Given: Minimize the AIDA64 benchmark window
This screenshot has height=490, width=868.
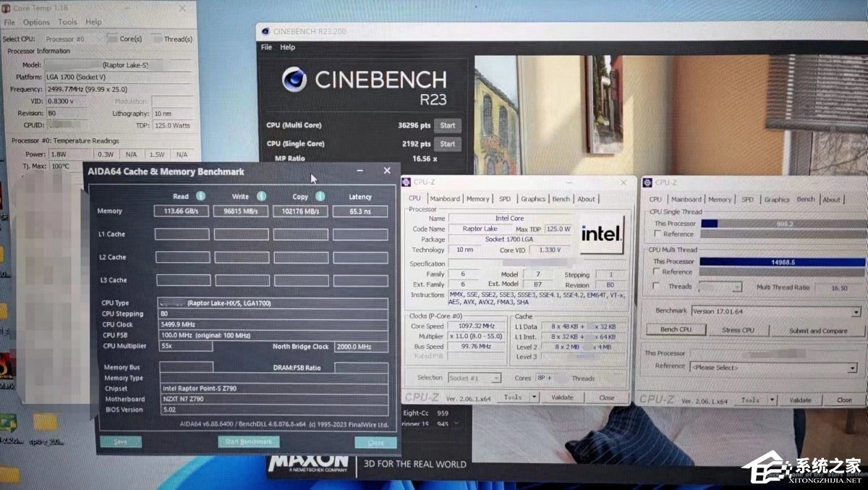Looking at the screenshot, I should [360, 171].
